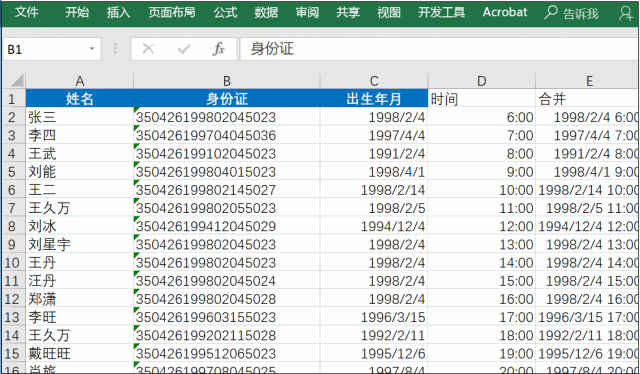This screenshot has width=640, height=374.
Task: Select the cell containing 郑潇
Action: [80, 299]
